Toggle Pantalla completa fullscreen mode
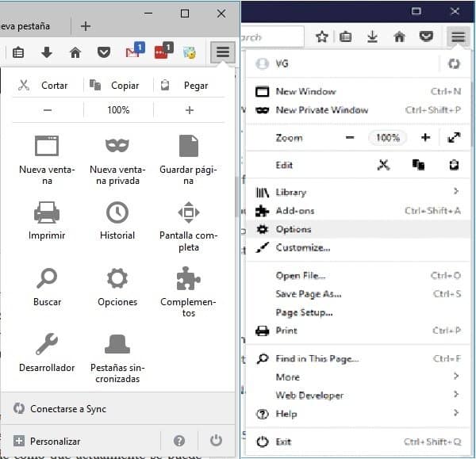This screenshot has width=476, height=459. click(188, 212)
